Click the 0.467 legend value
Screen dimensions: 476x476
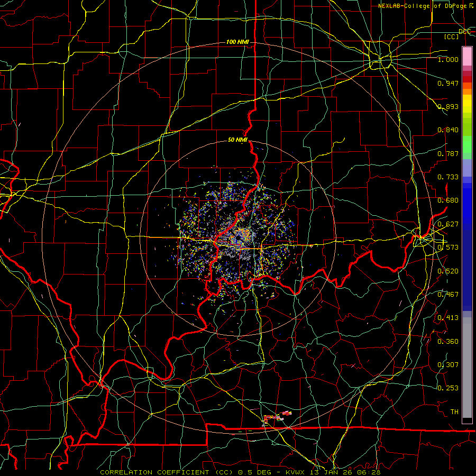[x=448, y=295]
